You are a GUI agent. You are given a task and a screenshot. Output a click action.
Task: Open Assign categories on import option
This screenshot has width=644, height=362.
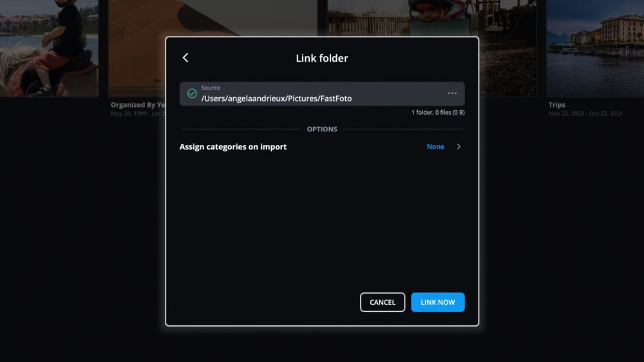click(x=322, y=147)
